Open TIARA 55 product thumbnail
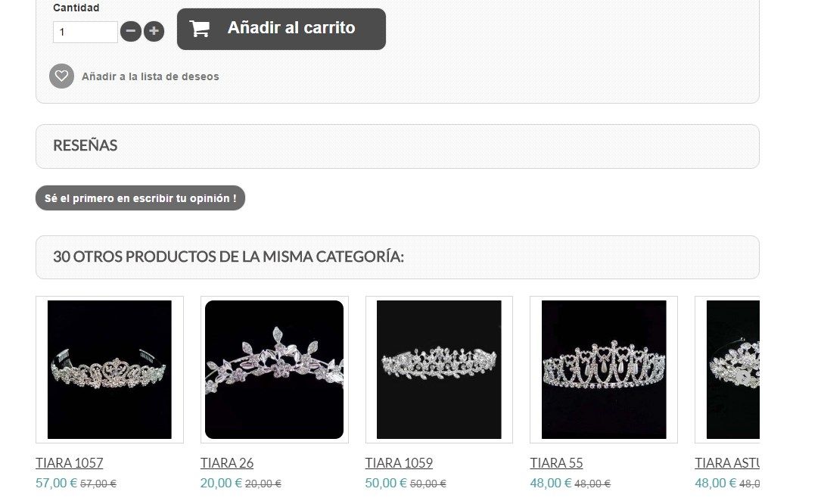This screenshot has height=504, width=821. 604,369
